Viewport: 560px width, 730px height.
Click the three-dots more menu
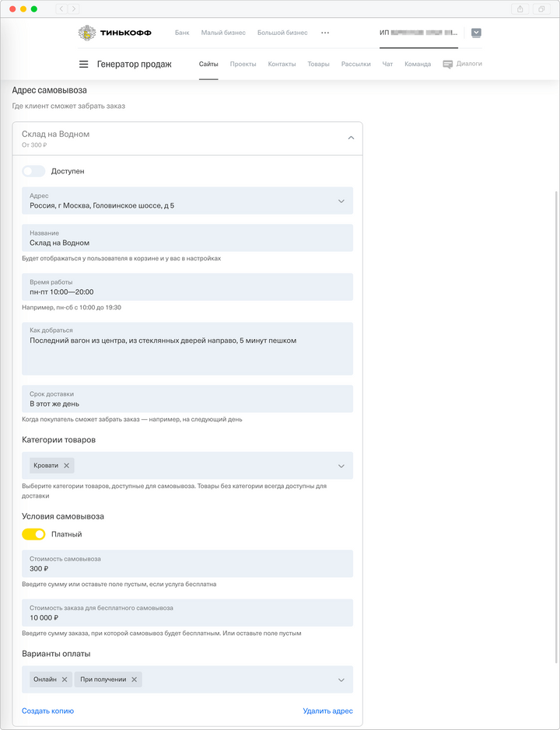pyautogui.click(x=325, y=33)
